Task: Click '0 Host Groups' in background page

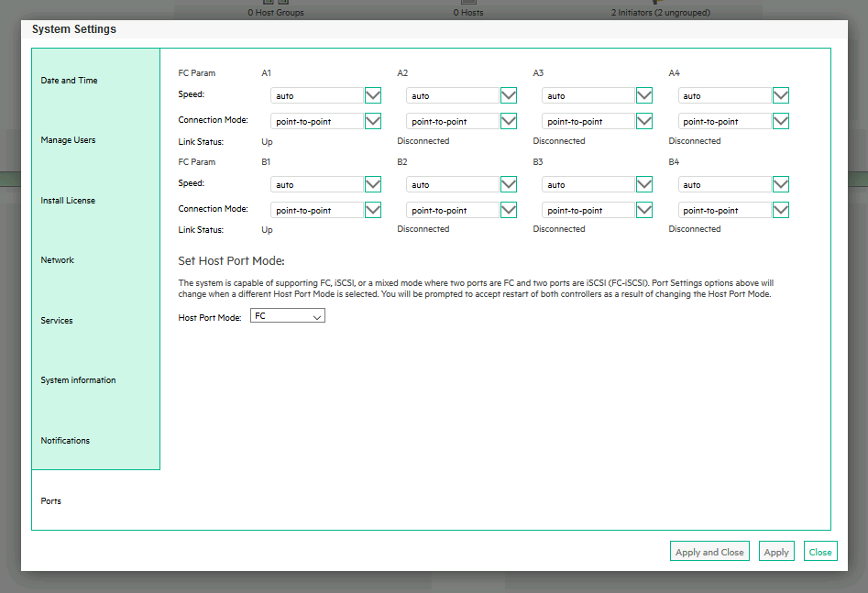Action: click(x=276, y=12)
